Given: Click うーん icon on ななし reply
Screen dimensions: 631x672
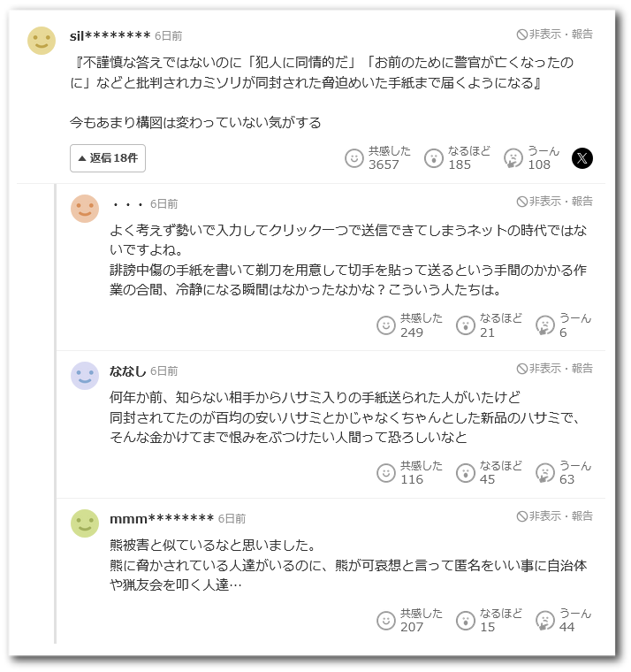Looking at the screenshot, I should (x=545, y=472).
